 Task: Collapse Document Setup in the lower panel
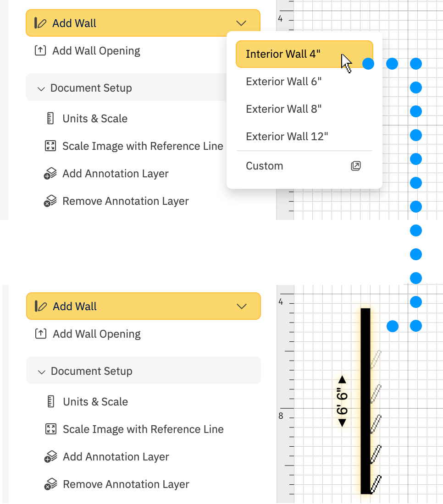41,370
